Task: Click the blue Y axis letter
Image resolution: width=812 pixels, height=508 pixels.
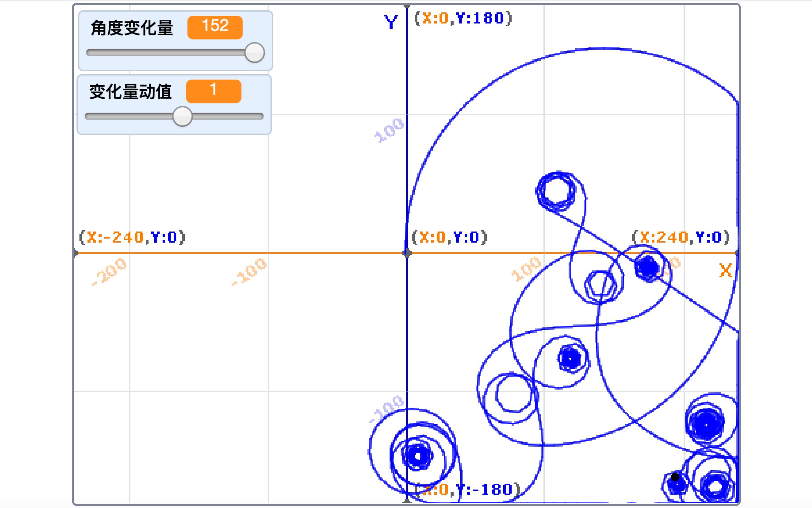Action: click(391, 22)
